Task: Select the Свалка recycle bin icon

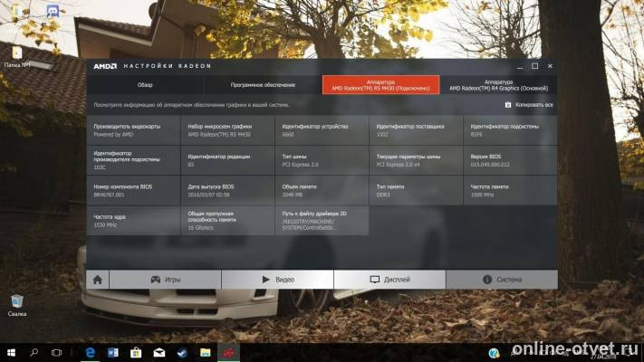Action: (17, 306)
